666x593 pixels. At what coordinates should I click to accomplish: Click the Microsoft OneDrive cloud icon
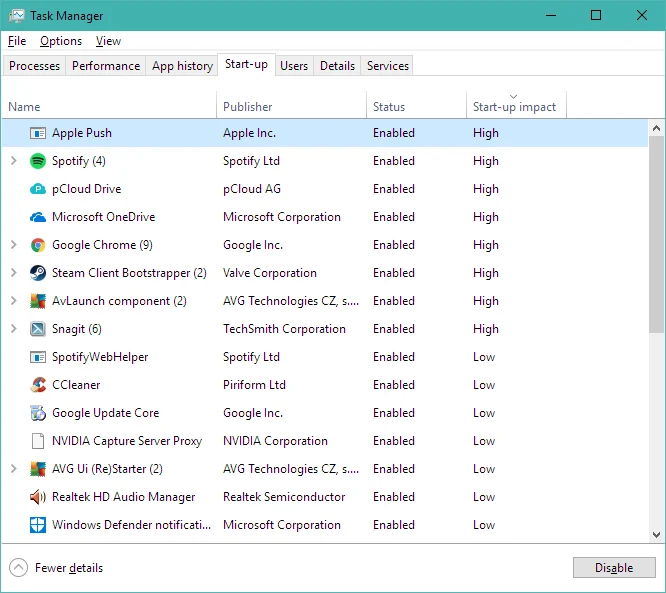point(38,217)
